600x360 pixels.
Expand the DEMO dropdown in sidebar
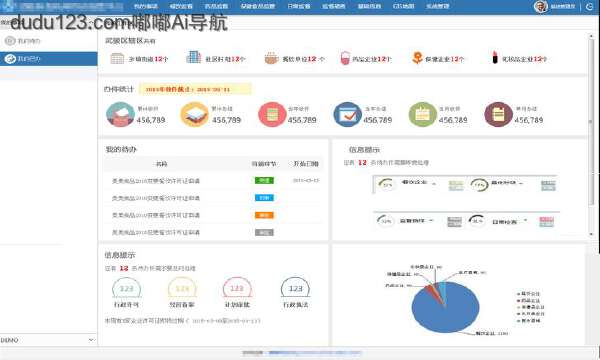[x=91, y=340]
